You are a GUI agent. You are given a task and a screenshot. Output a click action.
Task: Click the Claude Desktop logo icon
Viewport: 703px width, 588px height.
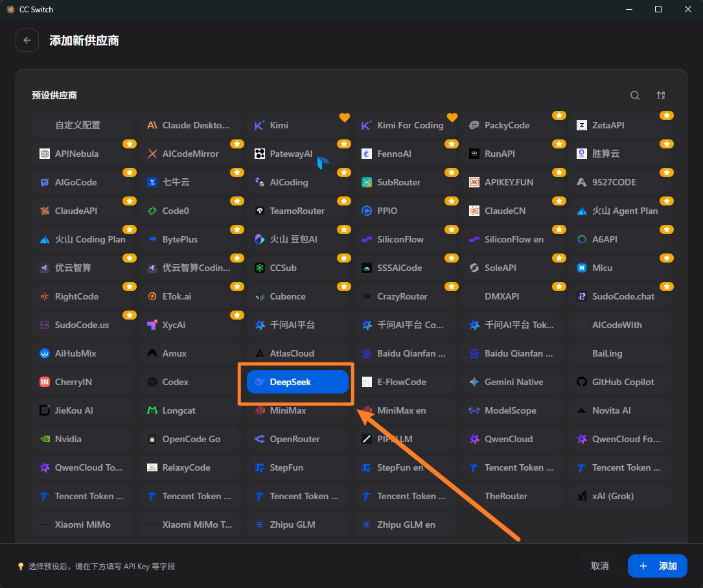[152, 125]
